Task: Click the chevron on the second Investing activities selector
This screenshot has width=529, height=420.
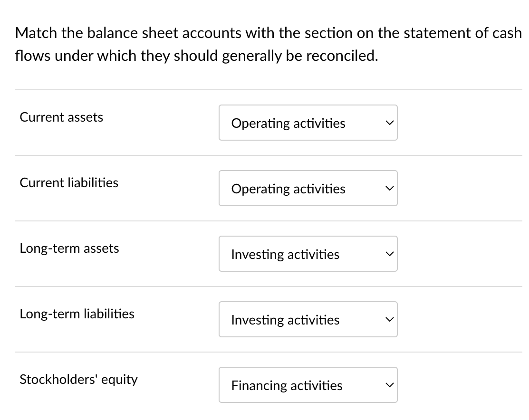Action: pos(389,319)
